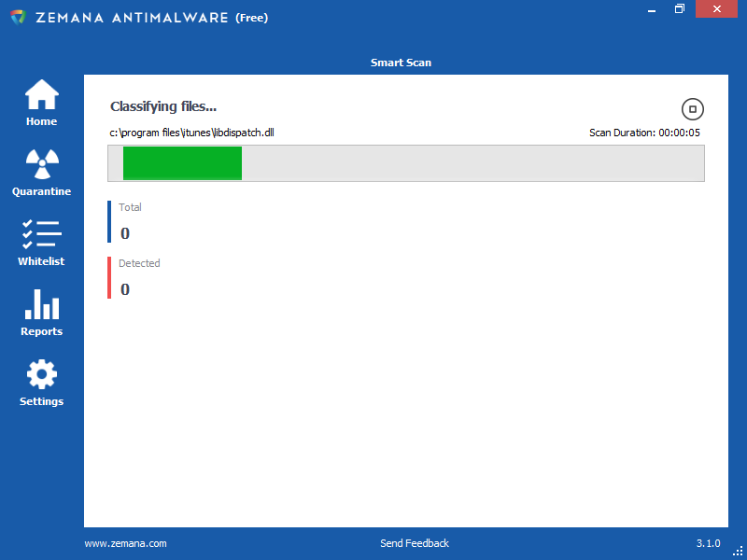Click the Zemana shield logo

[x=16, y=16]
